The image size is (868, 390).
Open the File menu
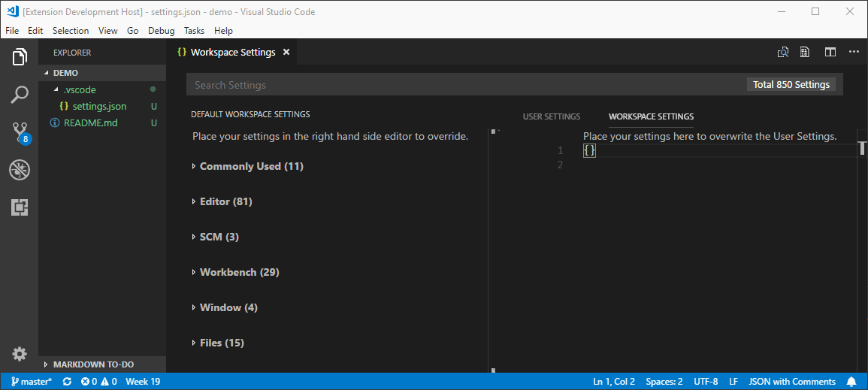coord(12,30)
